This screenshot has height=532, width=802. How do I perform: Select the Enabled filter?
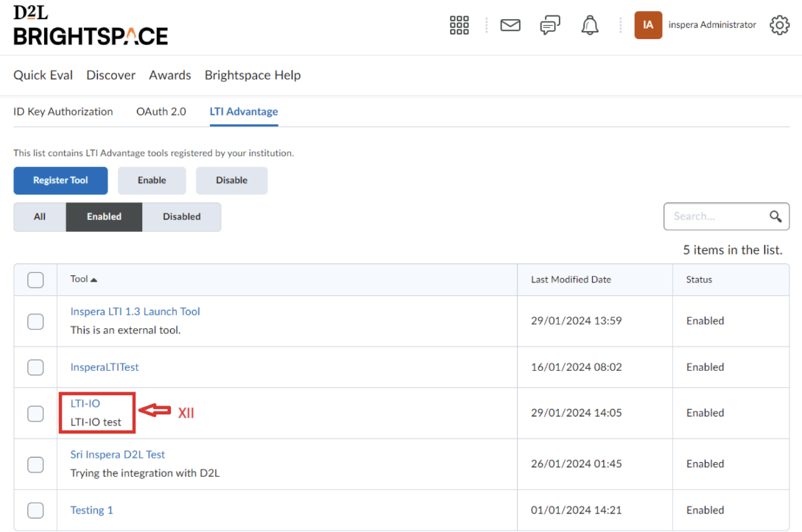pos(104,216)
